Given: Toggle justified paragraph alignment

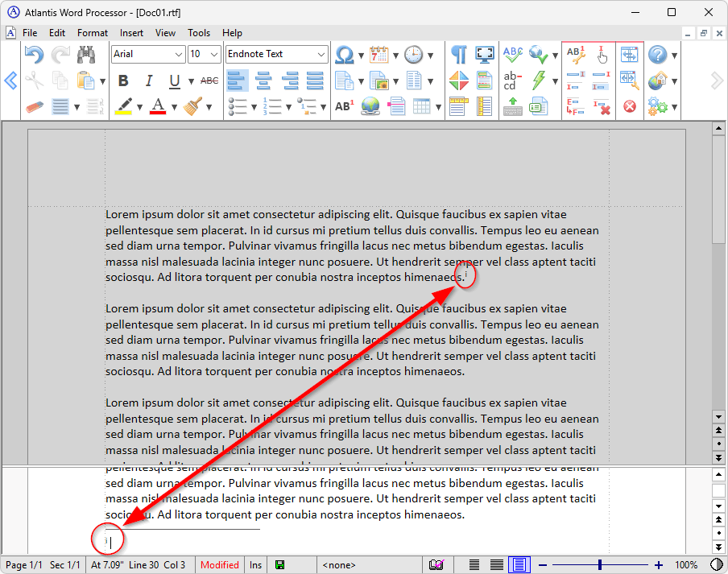Looking at the screenshot, I should [x=315, y=81].
